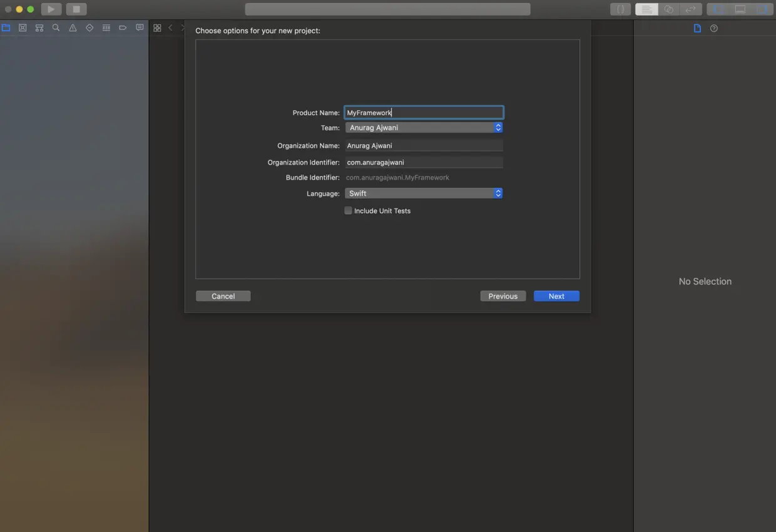
Task: Open the Library braces button
Action: pyautogui.click(x=620, y=9)
